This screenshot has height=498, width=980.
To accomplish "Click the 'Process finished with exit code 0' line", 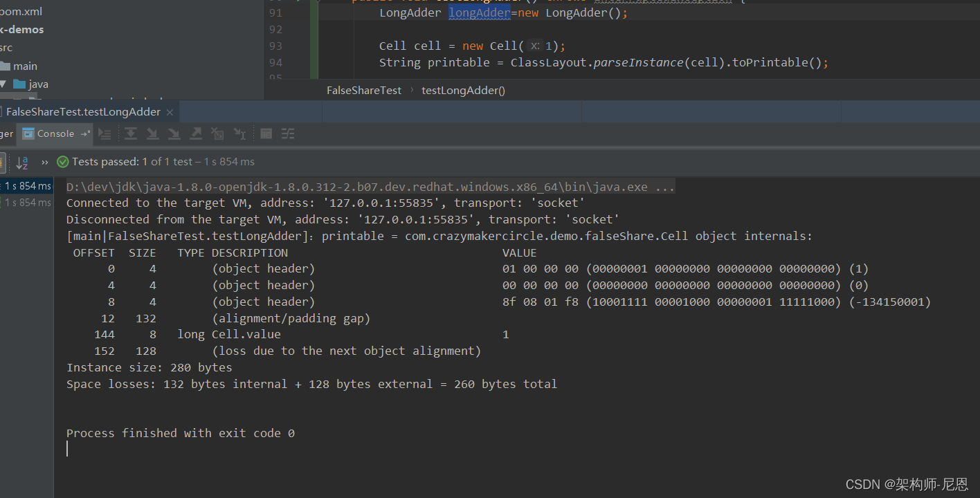I will [181, 433].
